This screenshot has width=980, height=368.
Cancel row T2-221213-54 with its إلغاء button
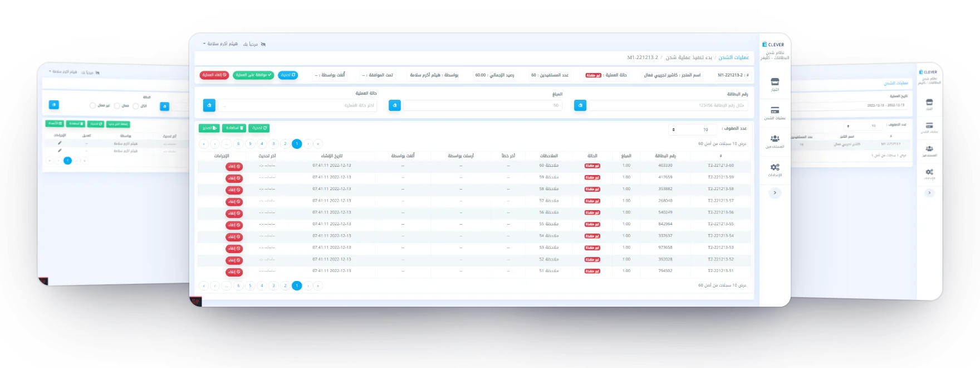[234, 237]
